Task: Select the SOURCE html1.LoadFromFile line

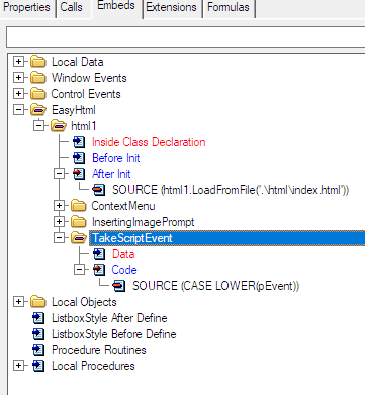Action: coord(231,190)
